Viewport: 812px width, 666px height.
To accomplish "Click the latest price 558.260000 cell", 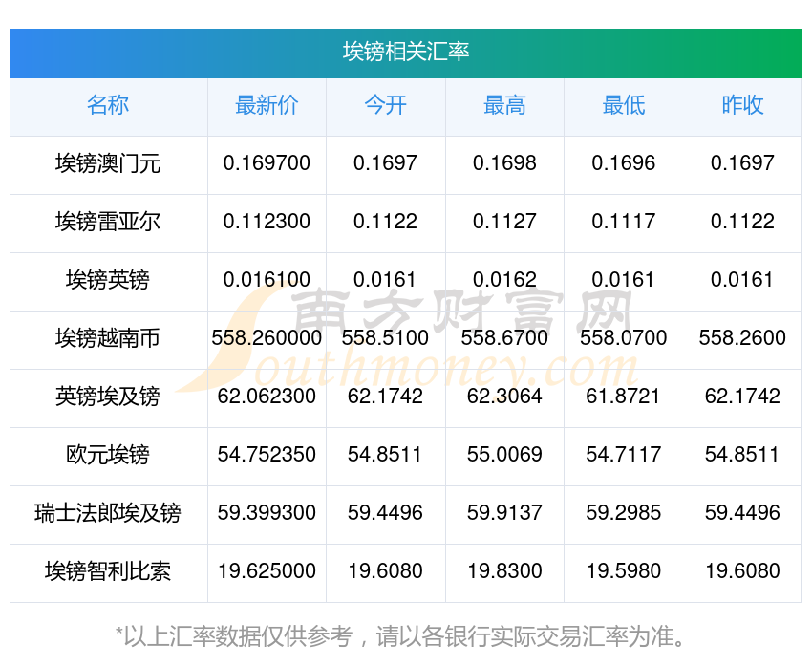I will [x=267, y=338].
